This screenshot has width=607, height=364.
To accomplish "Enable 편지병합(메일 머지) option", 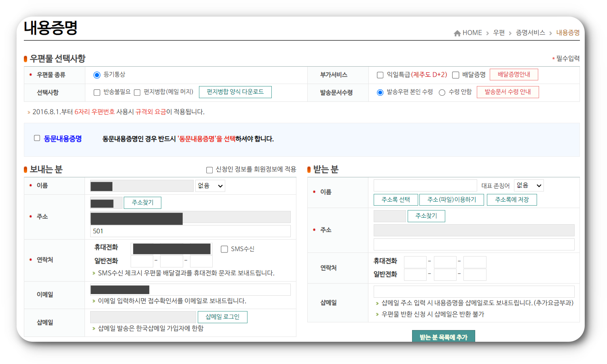I will point(137,93).
